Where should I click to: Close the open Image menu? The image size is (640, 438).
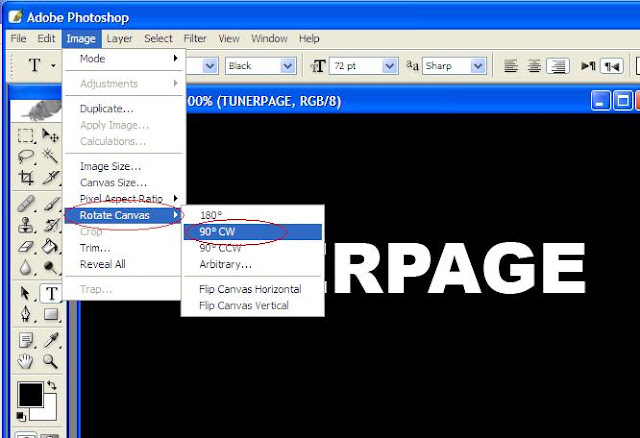point(81,39)
